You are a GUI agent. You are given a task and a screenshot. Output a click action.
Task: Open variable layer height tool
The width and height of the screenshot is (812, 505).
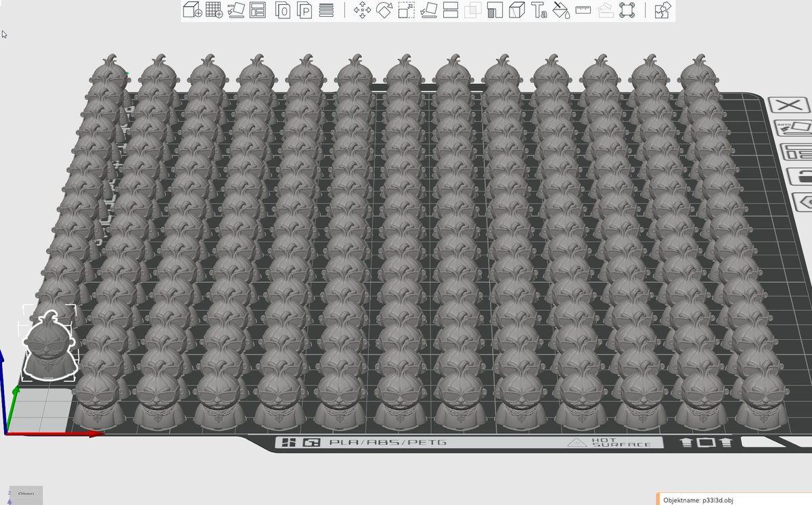pyautogui.click(x=326, y=10)
